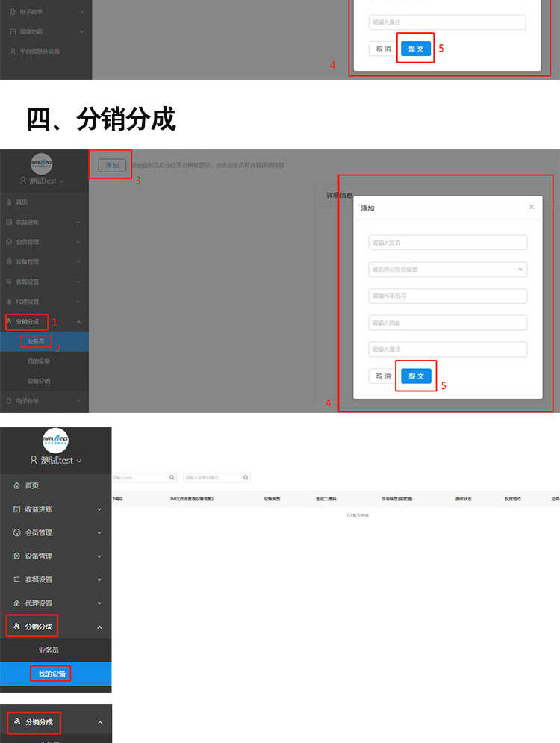Screen dimensions: 560x743
Task: Focus 请输入姓名 field in 添加 dialog
Action: (x=448, y=243)
